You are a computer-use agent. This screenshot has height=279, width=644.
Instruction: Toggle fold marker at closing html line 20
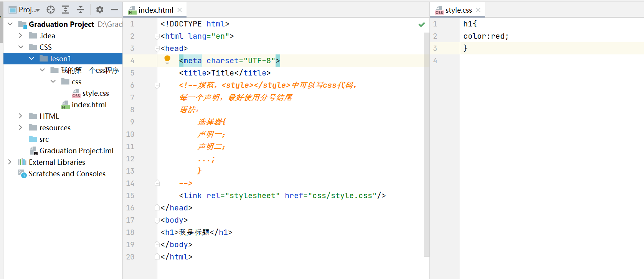[157, 257]
